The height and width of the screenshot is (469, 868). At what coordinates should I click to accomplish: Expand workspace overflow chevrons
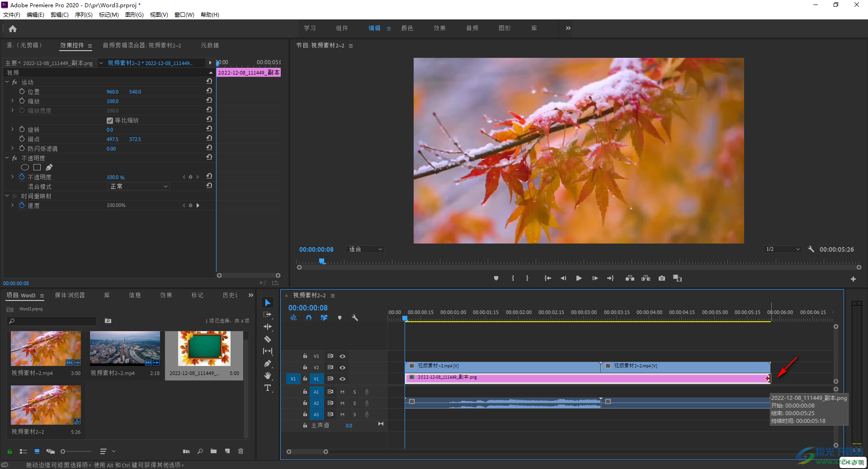pyautogui.click(x=568, y=28)
